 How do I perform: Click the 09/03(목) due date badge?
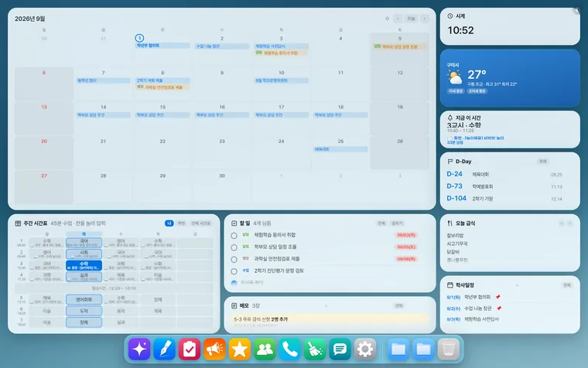(x=405, y=235)
